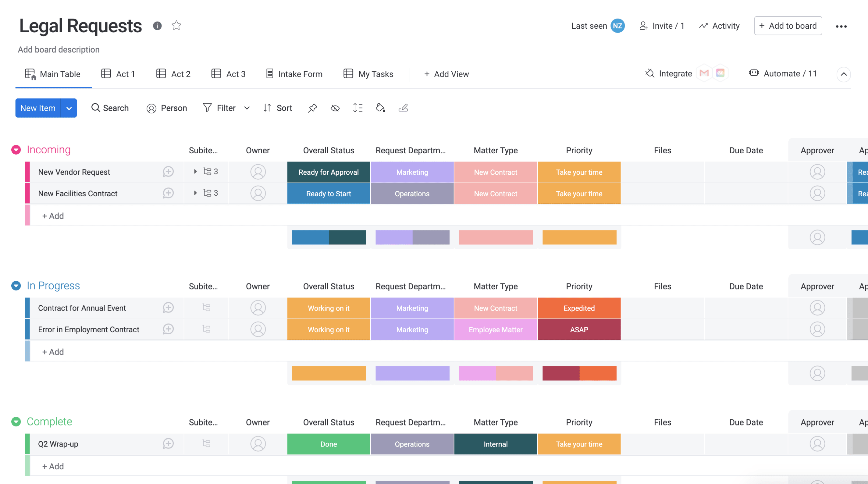Open the second integration app icon
This screenshot has height=484, width=868.
720,73
